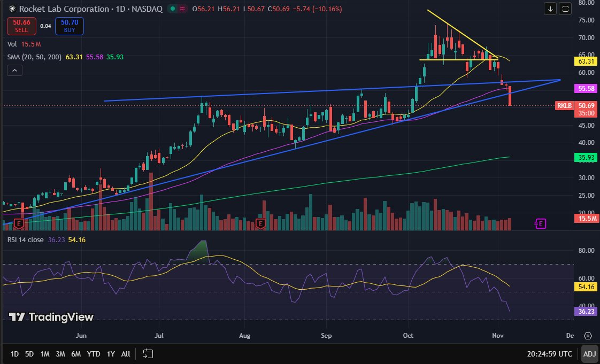Screen dimensions: 600x364
Task: Click the yellow 54.16 RSI axis label
Action: pos(586,287)
